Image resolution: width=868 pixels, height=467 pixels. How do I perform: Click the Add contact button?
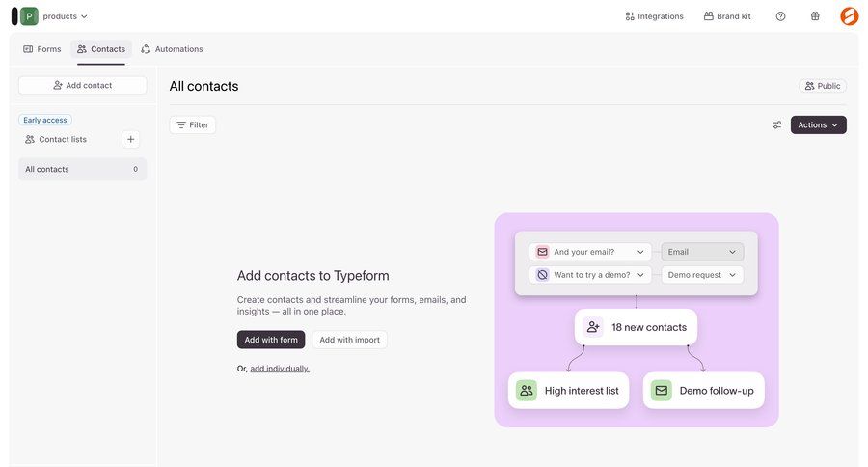click(83, 85)
